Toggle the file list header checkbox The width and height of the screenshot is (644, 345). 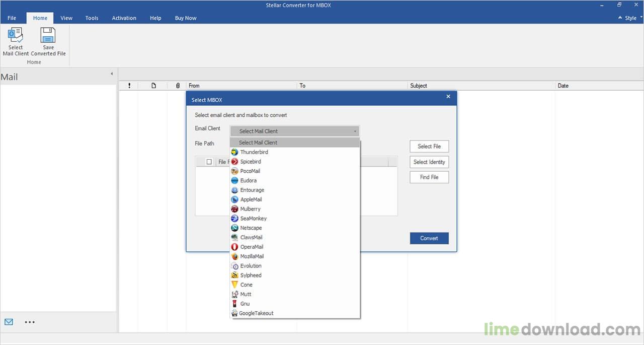point(209,162)
